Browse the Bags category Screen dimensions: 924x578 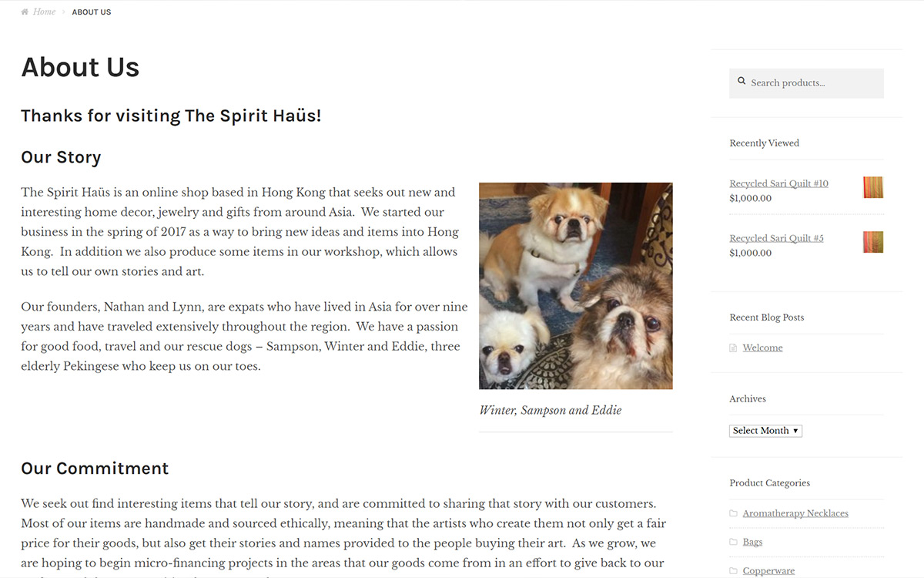click(x=752, y=542)
